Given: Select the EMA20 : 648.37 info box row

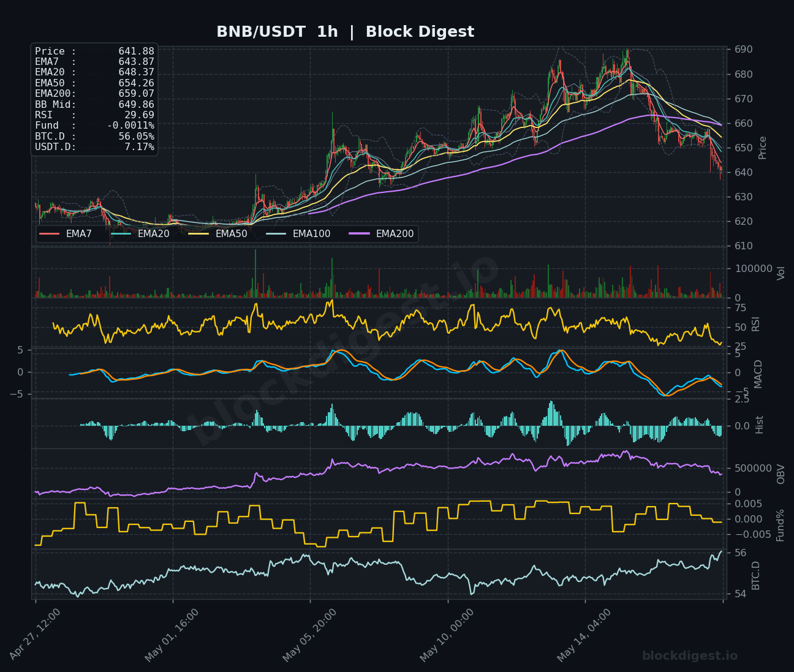Looking at the screenshot, I should tap(94, 72).
